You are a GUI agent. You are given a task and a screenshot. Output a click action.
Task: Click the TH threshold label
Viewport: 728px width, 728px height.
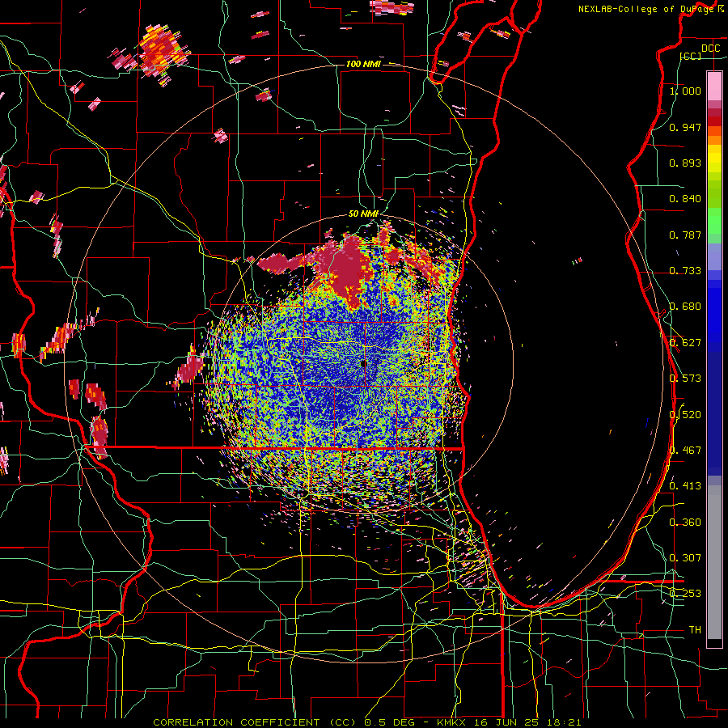pyautogui.click(x=695, y=630)
